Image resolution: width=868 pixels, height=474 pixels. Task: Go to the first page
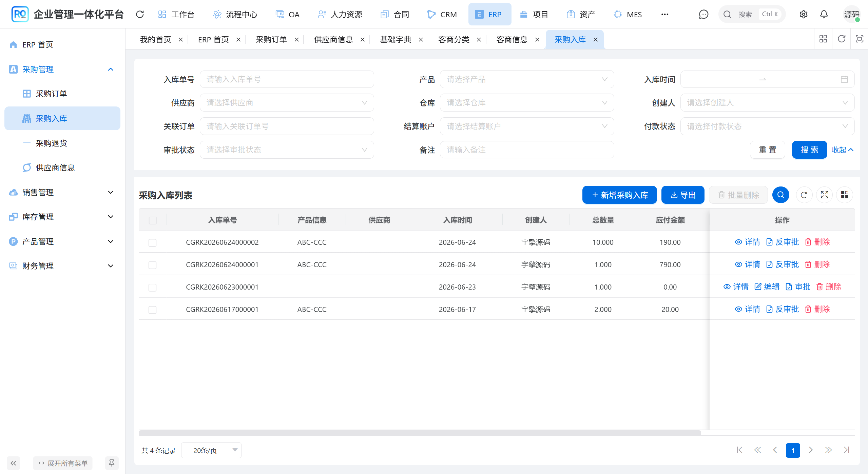739,450
